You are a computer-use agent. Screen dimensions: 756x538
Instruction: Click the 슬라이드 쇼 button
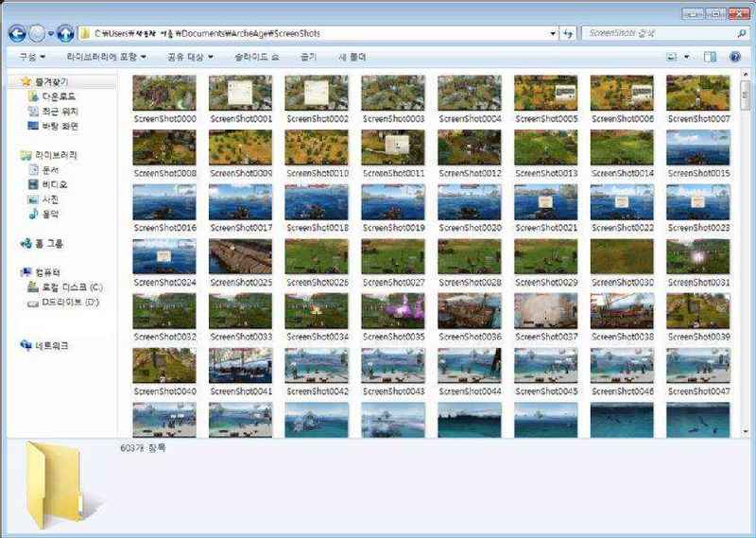click(x=257, y=57)
